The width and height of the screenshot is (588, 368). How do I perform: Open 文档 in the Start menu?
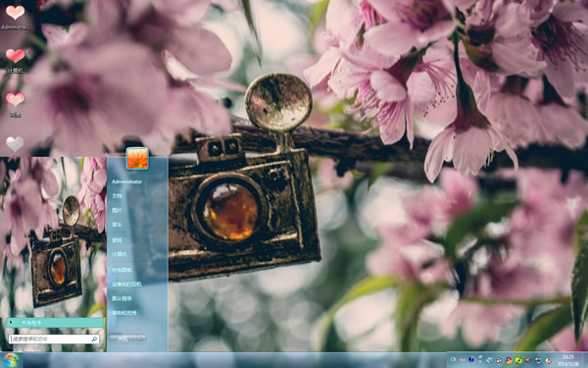[117, 196]
